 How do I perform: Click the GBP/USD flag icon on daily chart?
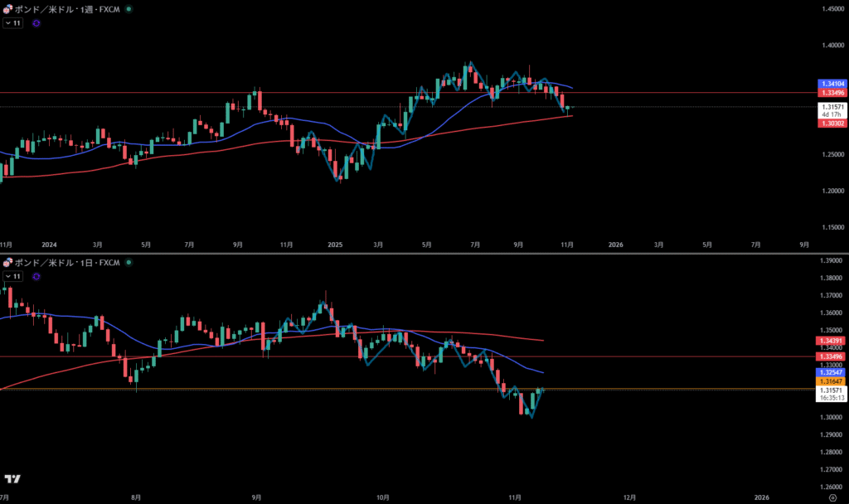click(7, 263)
